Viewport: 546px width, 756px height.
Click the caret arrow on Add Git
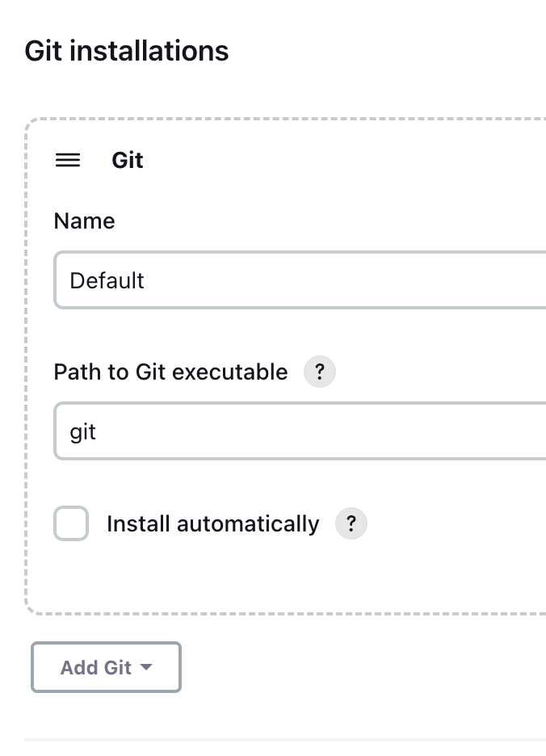click(146, 667)
